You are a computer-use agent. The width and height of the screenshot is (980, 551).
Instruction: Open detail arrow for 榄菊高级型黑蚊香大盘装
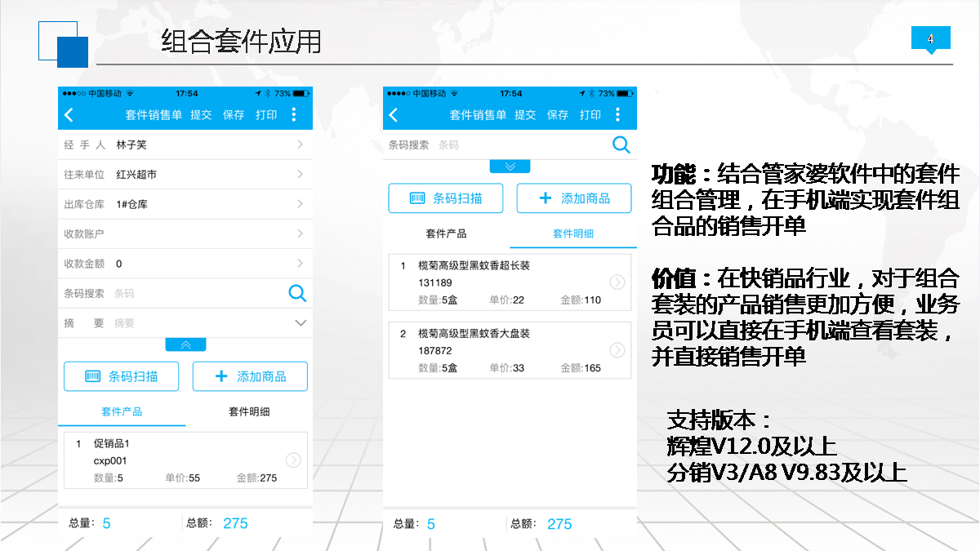[617, 350]
